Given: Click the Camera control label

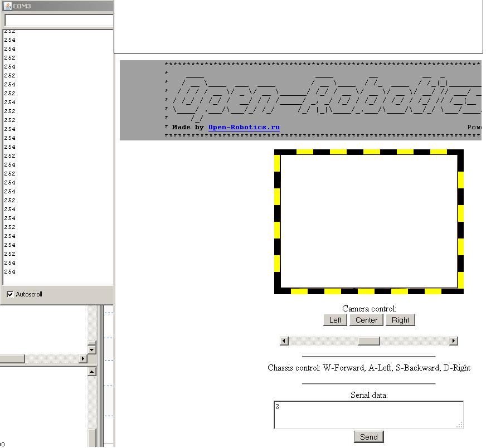Looking at the screenshot, I should click(369, 309).
